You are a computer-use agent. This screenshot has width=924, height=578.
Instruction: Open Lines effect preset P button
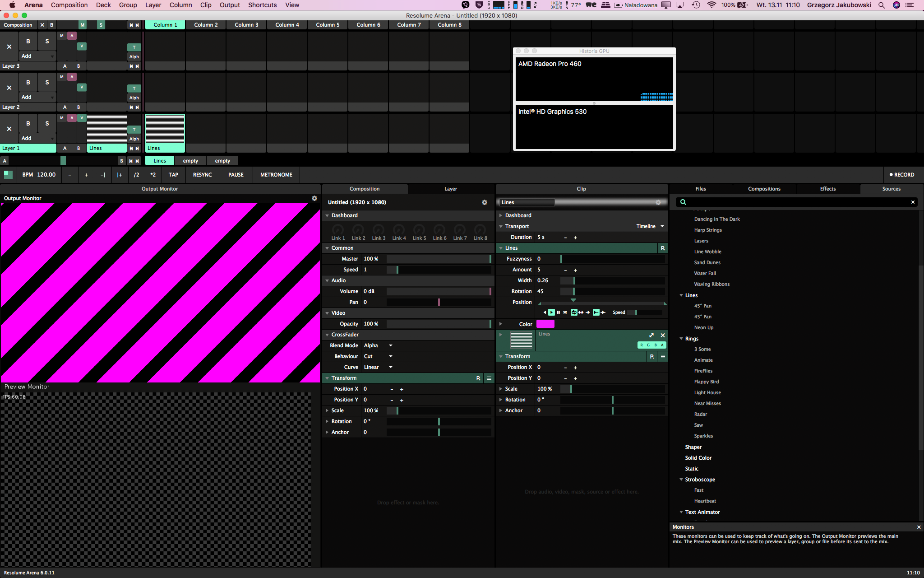(x=662, y=248)
